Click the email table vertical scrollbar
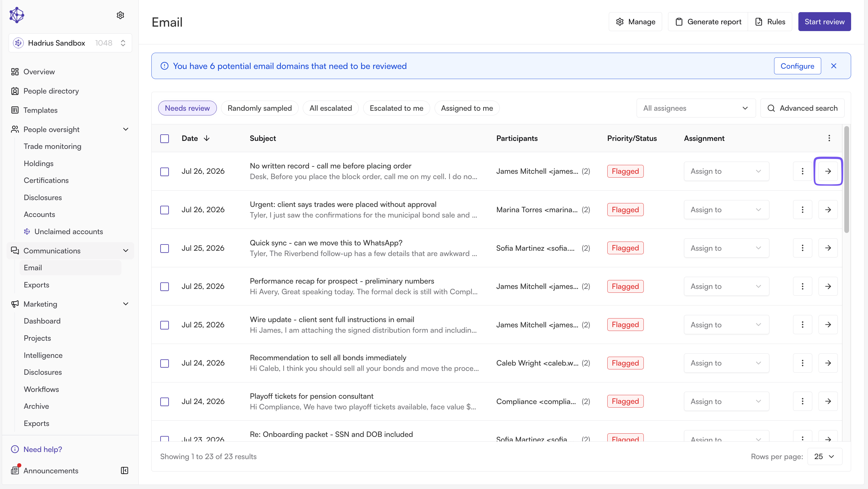This screenshot has height=489, width=868. click(x=846, y=179)
